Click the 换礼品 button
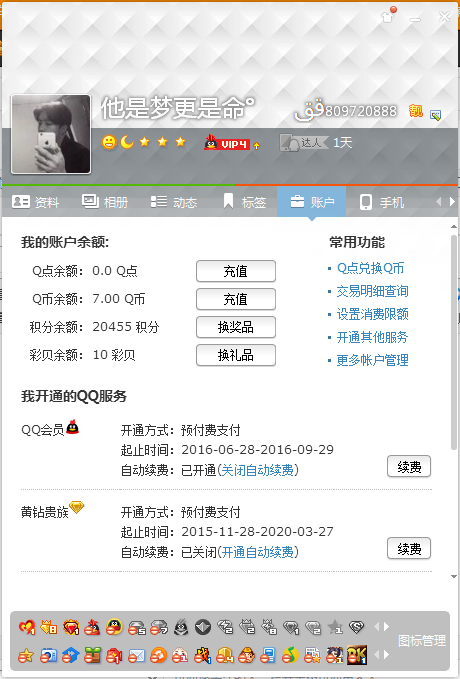The height and width of the screenshot is (679, 460). tap(236, 355)
